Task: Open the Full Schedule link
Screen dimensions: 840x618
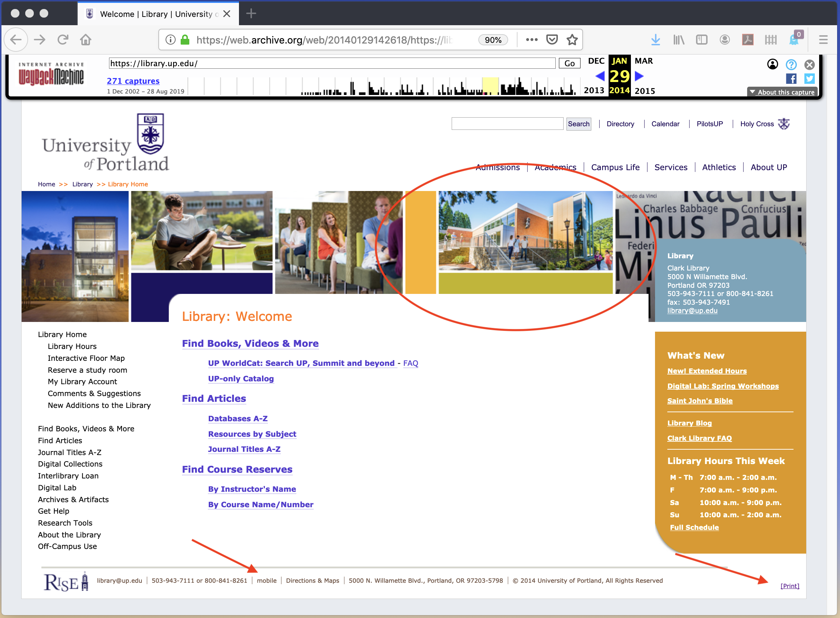Action: pos(694,527)
